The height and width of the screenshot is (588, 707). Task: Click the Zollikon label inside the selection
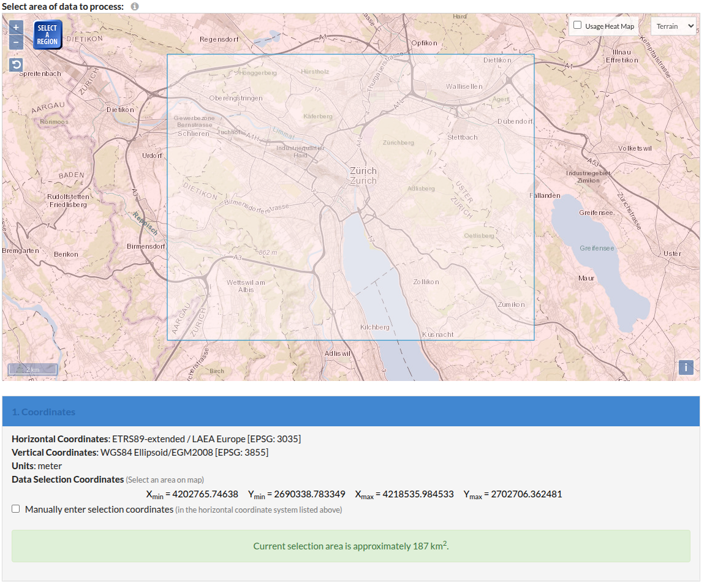(426, 282)
